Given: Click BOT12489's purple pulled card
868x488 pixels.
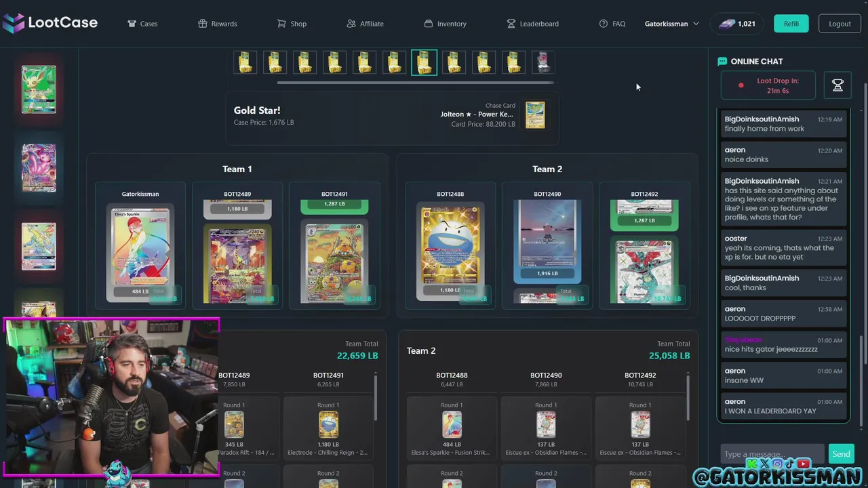Looking at the screenshot, I should (x=237, y=264).
